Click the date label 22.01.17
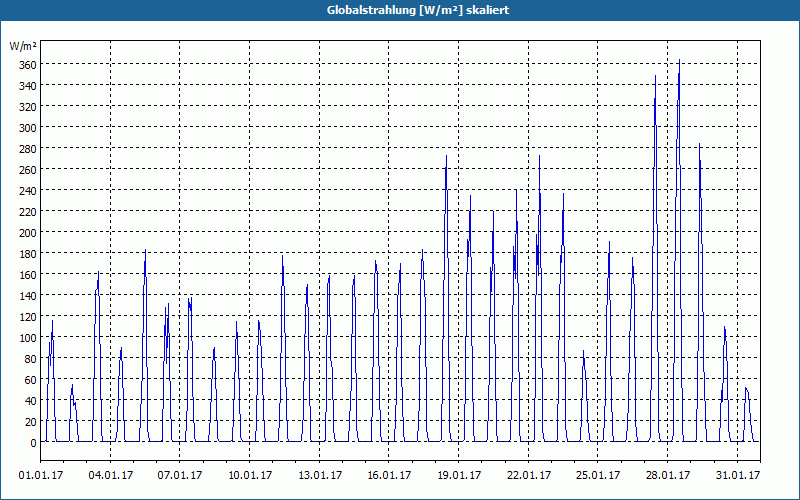This screenshot has height=500, width=800. coord(529,476)
